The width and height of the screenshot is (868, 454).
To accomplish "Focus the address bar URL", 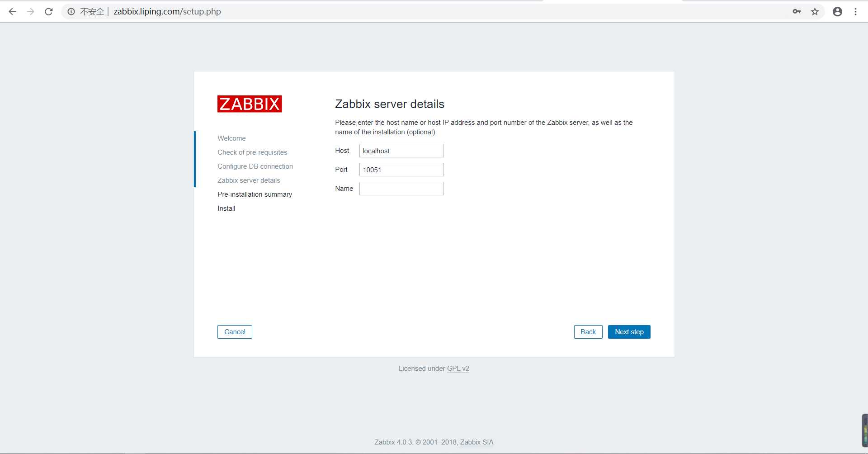I will (167, 12).
